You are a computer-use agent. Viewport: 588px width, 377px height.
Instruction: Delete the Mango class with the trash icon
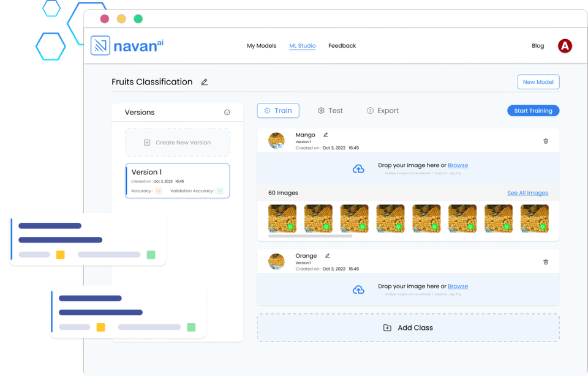pyautogui.click(x=546, y=141)
